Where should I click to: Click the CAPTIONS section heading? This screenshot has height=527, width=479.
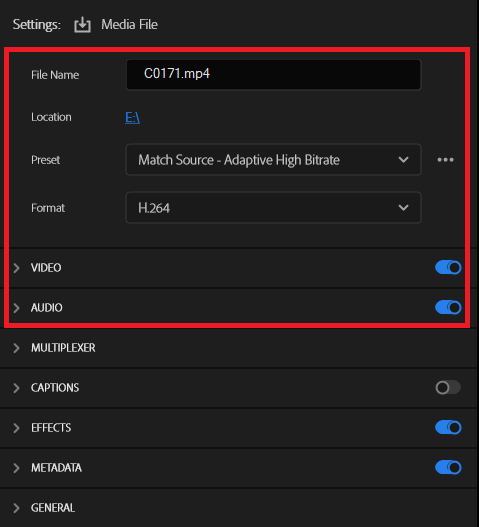[55, 388]
